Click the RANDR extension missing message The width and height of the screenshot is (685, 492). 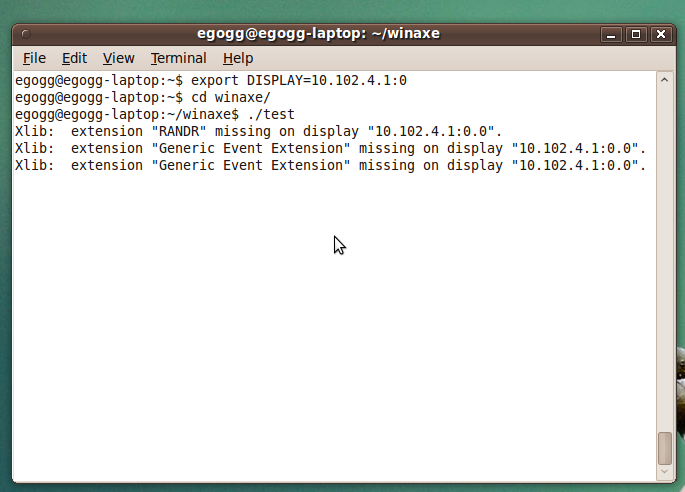[x=259, y=132]
